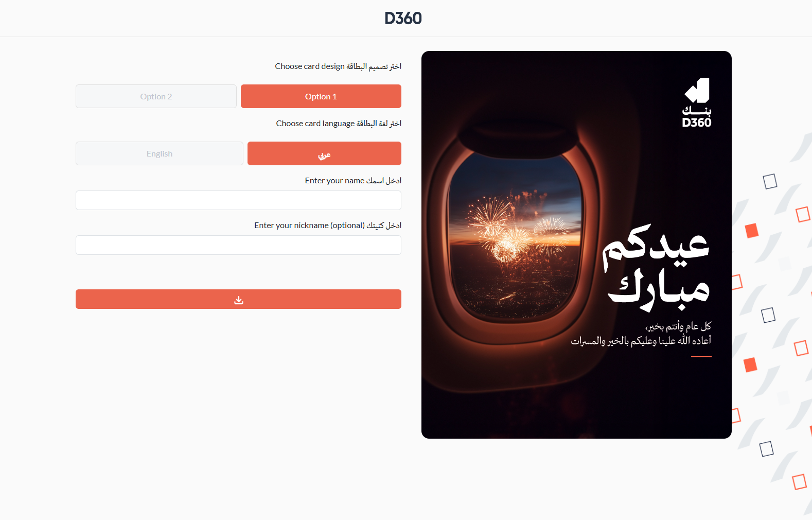Click the Eid Mubarak Arabic calligraphy
The width and height of the screenshot is (812, 520).
[657, 268]
